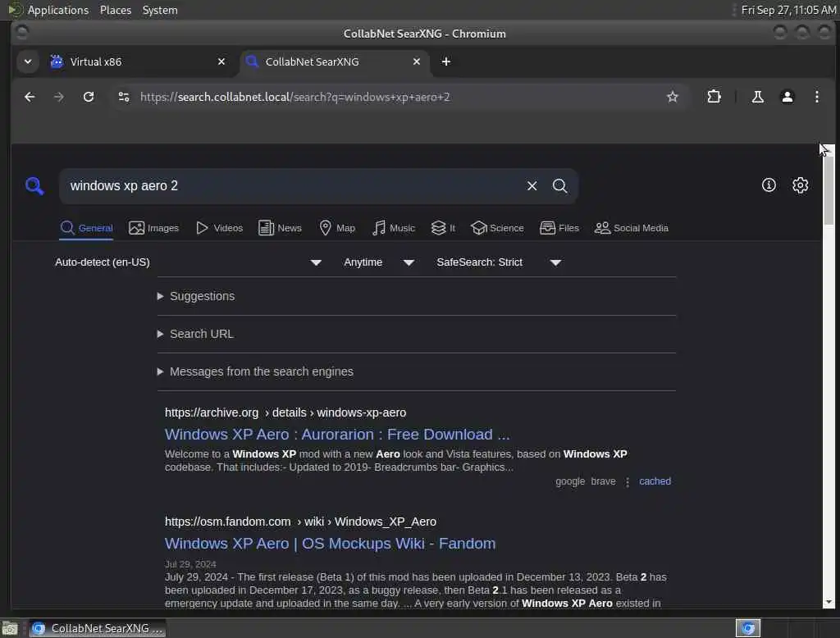840x638 pixels.
Task: Switch to Social Media category
Action: pos(632,228)
